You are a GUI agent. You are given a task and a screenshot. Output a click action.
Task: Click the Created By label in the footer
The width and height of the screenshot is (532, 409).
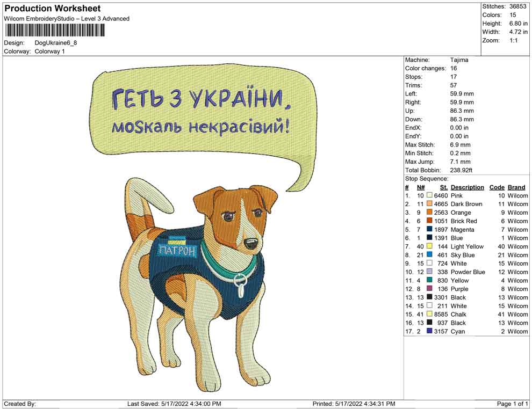pos(20,404)
